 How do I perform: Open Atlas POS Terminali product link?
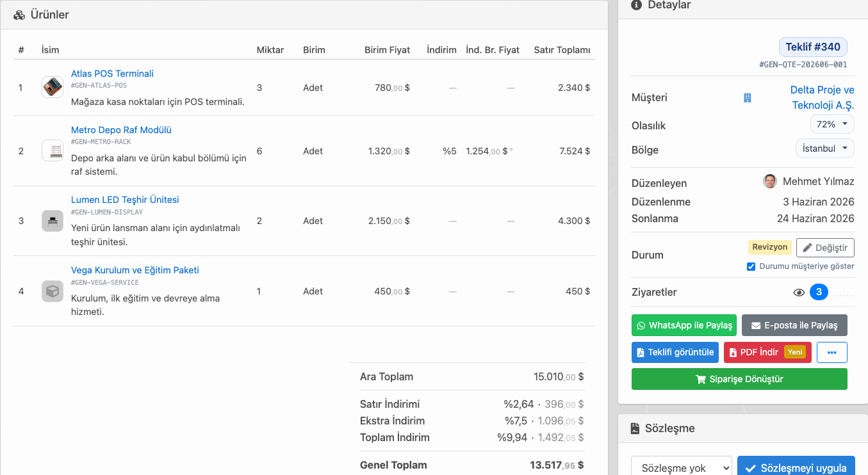[x=112, y=74]
